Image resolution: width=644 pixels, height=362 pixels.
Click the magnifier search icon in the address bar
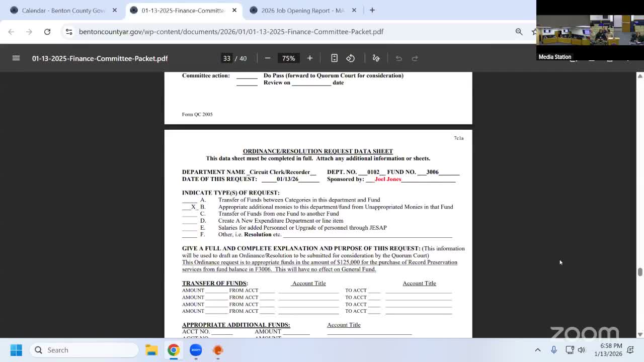tap(519, 32)
